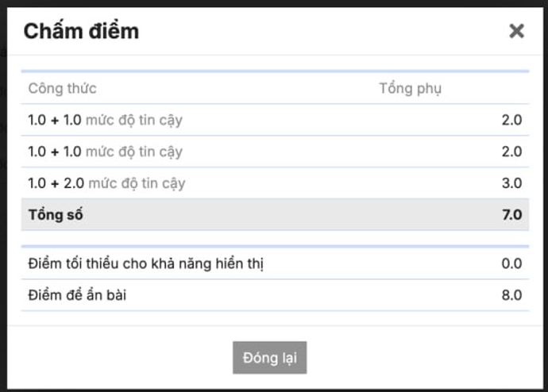The height and width of the screenshot is (392, 548).
Task: Click the Chấm điểm dialog title
Action: [x=81, y=32]
